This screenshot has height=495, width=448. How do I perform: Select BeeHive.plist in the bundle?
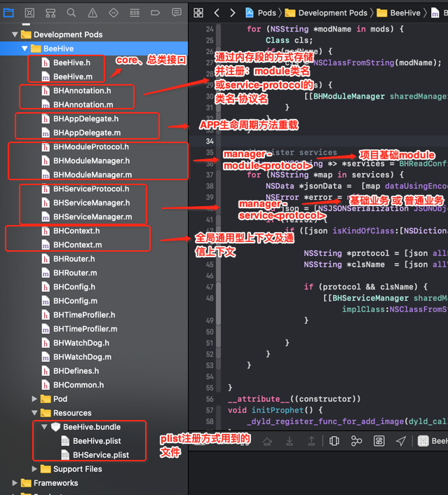coord(91,441)
